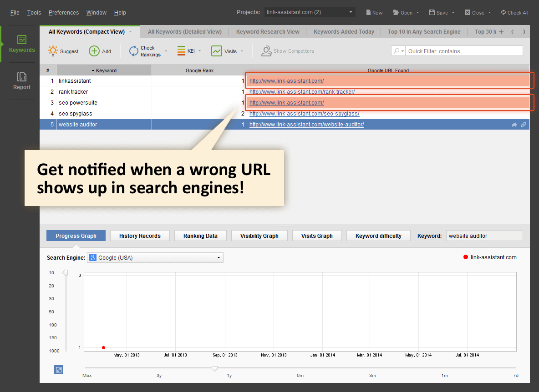Open the Search Engine Google (USA) dropdown
Viewport: 539px width, 392px height.
coord(155,257)
